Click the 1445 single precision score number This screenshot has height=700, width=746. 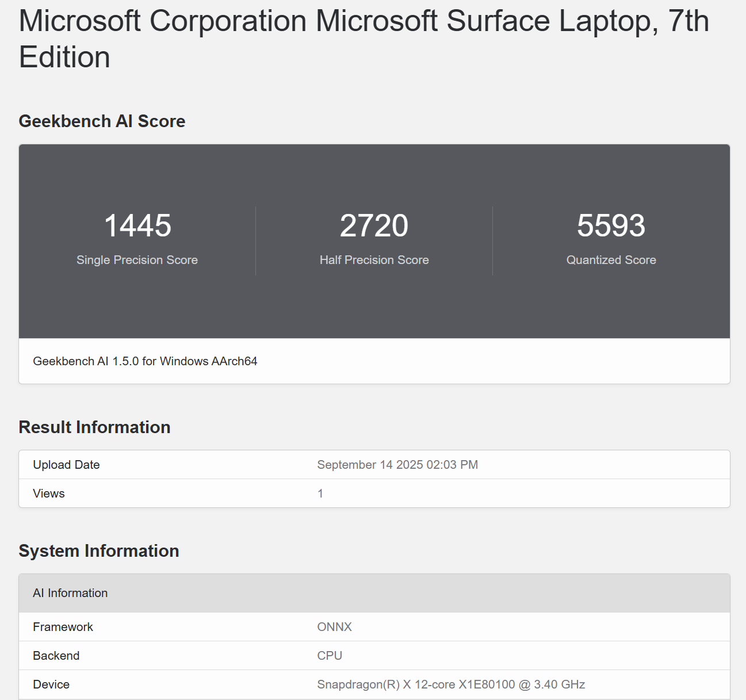pos(137,225)
